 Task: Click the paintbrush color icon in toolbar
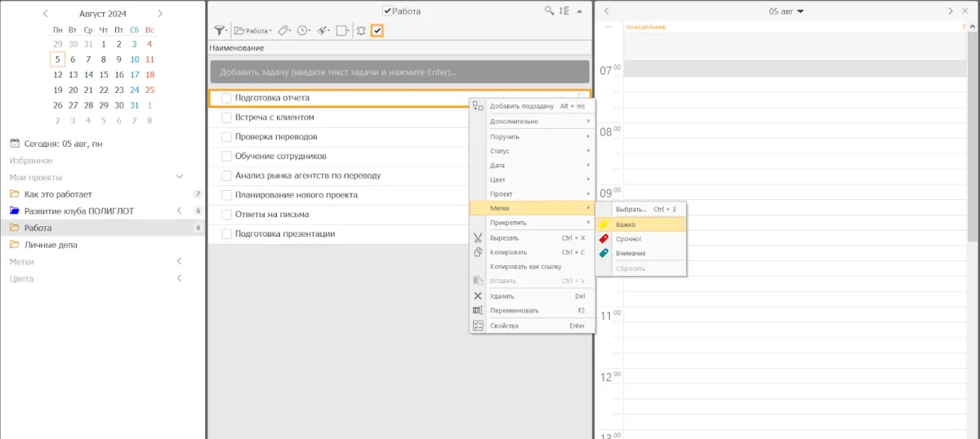point(323,31)
